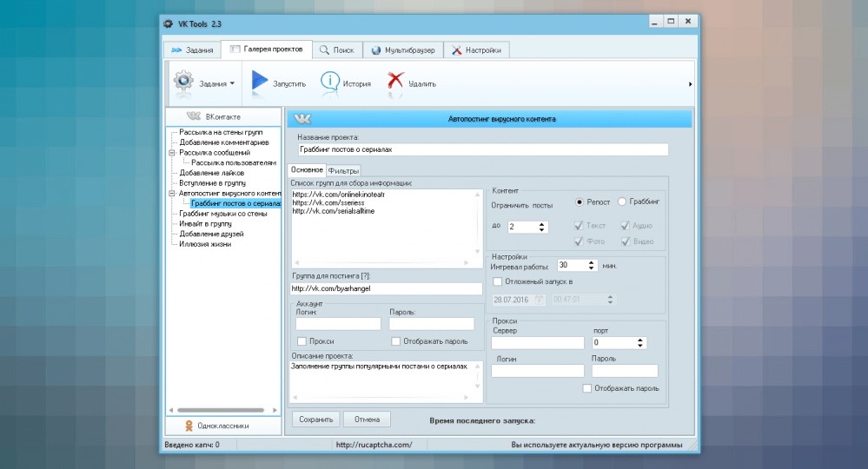The width and height of the screenshot is (868, 469).
Task: Toggle the Фото checkbox
Action: 579,241
